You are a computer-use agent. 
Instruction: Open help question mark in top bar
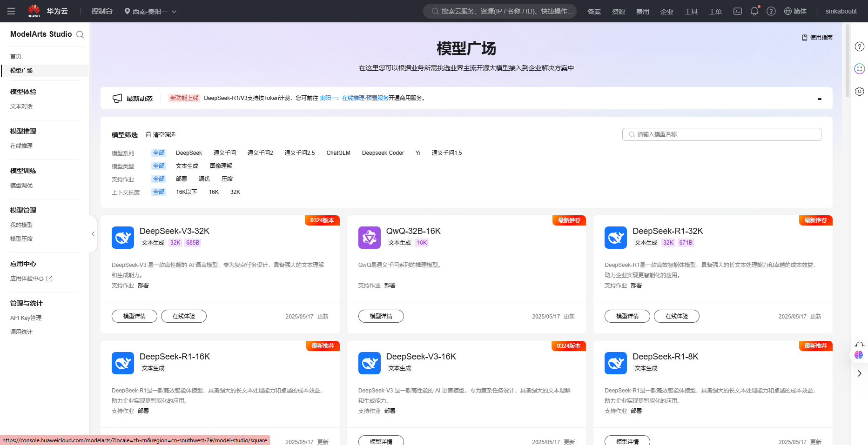pyautogui.click(x=771, y=11)
